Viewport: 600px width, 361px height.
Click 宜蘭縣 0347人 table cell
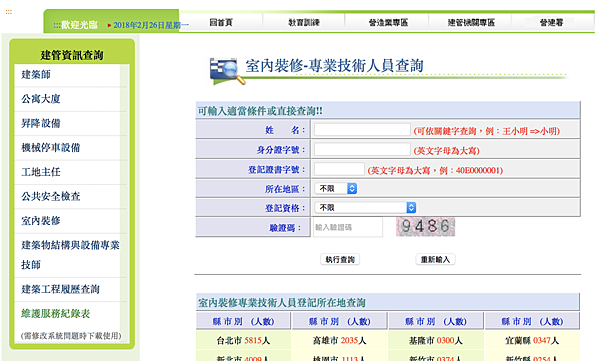click(x=532, y=340)
